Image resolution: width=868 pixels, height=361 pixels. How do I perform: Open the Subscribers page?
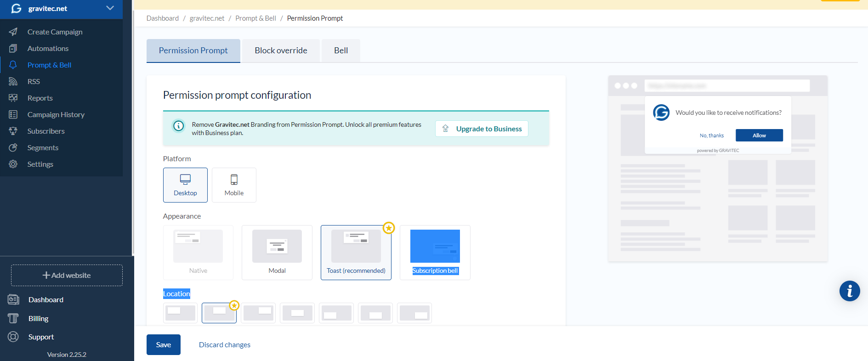(46, 131)
